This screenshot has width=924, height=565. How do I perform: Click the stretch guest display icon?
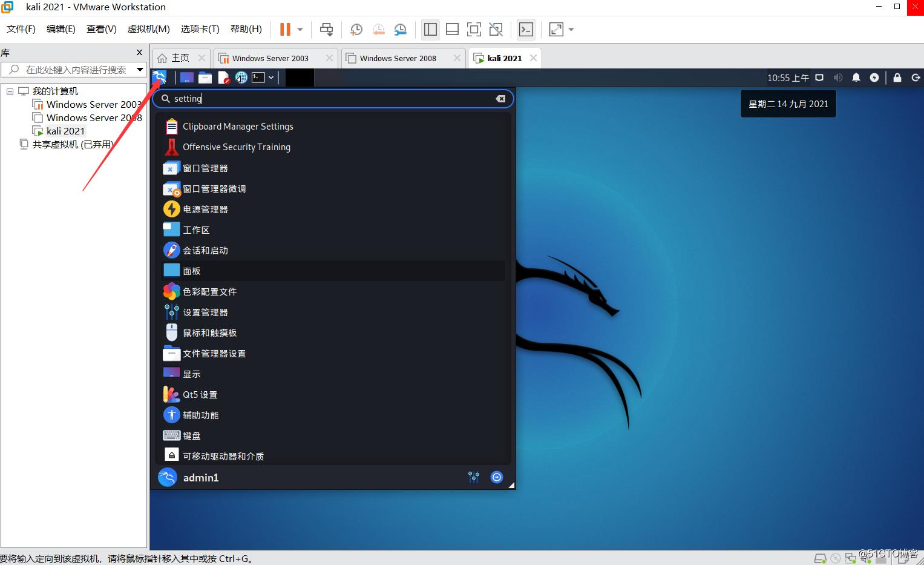tap(556, 29)
